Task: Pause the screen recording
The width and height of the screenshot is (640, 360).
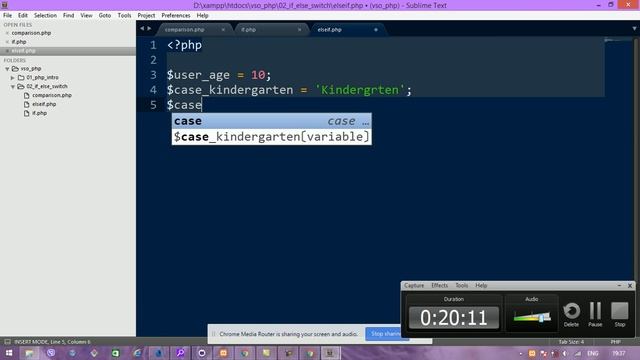Action: click(x=595, y=314)
